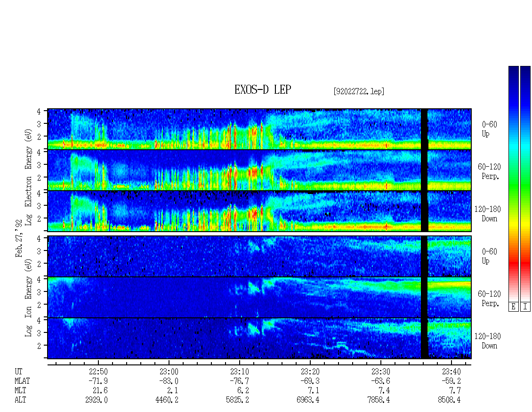The width and height of the screenshot is (532, 412).
Task: Click inside the ion 120-180 Down spectrogram panel
Action: pos(259,339)
